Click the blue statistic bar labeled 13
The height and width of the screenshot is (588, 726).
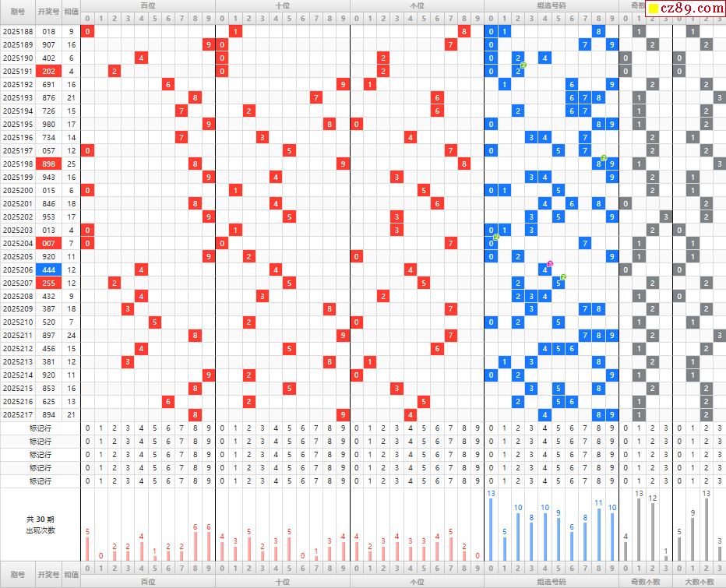[x=491, y=530]
